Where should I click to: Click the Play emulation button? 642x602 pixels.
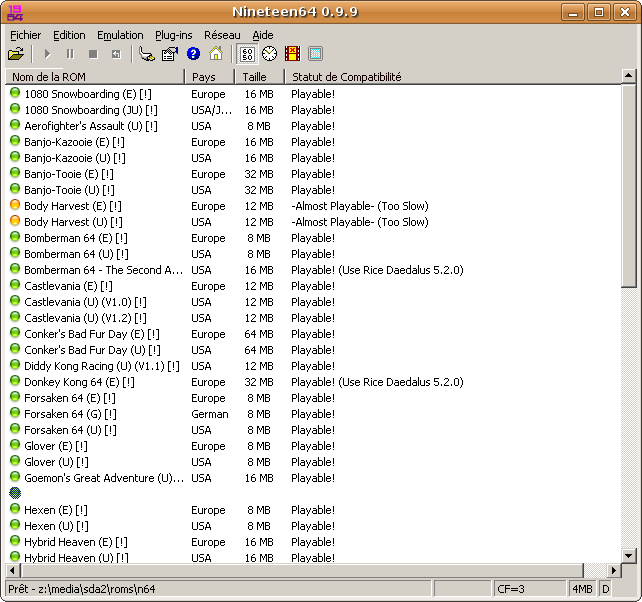(x=47, y=54)
